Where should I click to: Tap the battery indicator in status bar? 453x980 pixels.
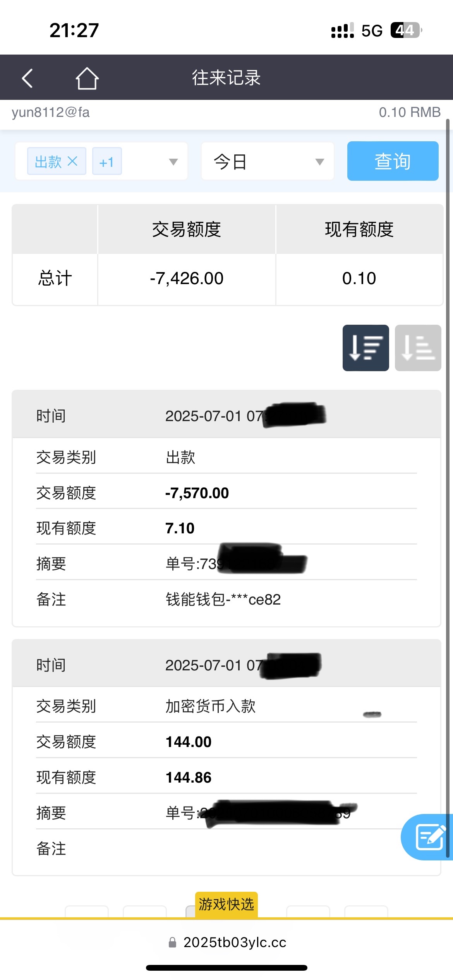tap(406, 30)
